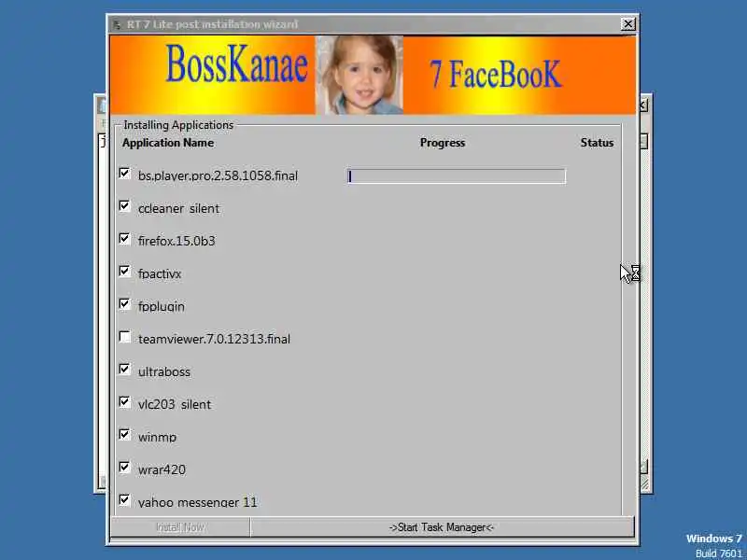Click the wizard title bar icon
Image resolution: width=747 pixels, height=560 pixels.
118,24
